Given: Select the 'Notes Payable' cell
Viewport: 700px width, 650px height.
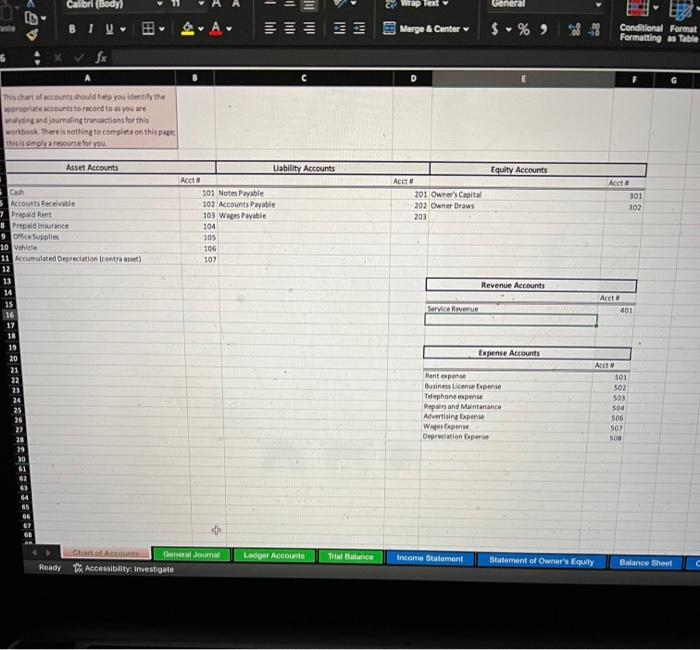Looking at the screenshot, I should point(304,193).
